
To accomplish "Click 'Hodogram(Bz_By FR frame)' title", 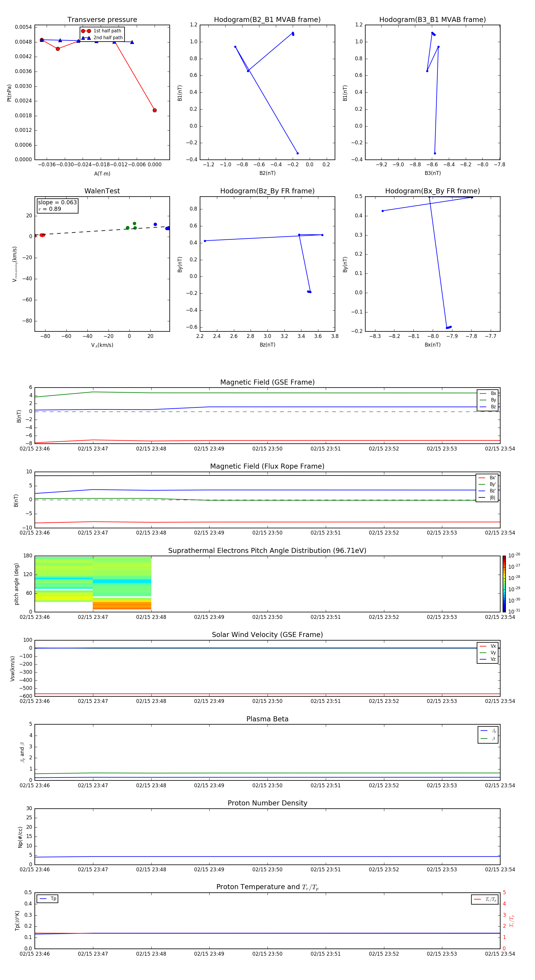I will click(x=267, y=191).
